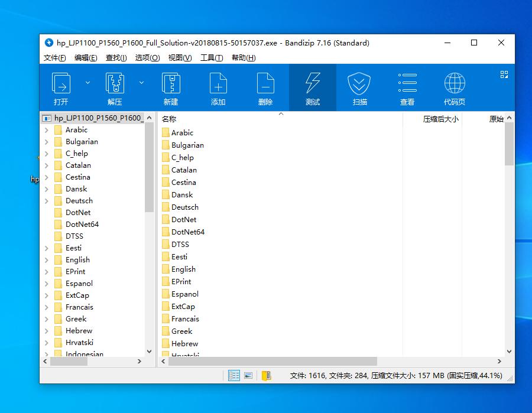Toggle the panel layout icon at toolbar right
Viewport: 532px width, 413px height.
pyautogui.click(x=504, y=74)
